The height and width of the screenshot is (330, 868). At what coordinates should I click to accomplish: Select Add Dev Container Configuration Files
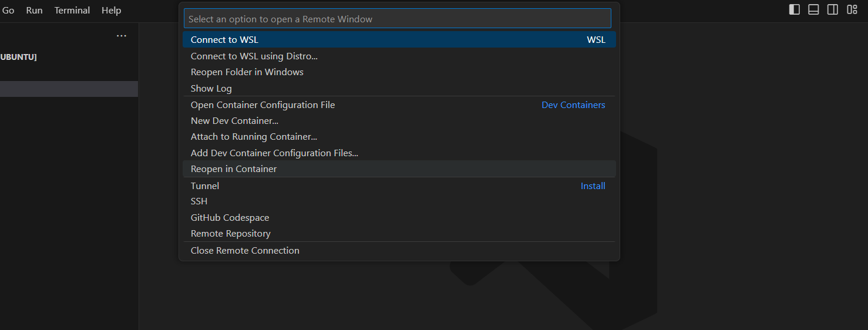click(399, 153)
